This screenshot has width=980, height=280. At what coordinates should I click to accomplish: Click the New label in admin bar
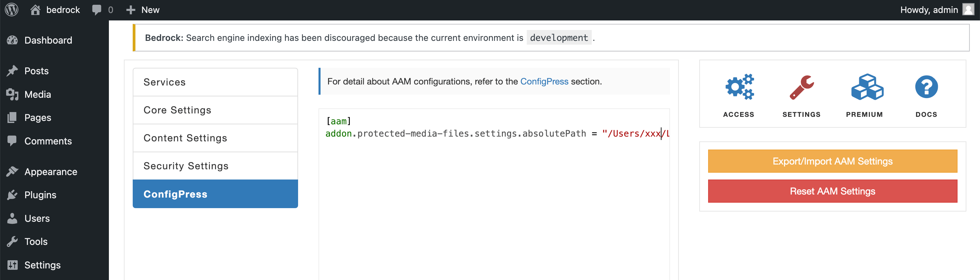click(x=150, y=10)
